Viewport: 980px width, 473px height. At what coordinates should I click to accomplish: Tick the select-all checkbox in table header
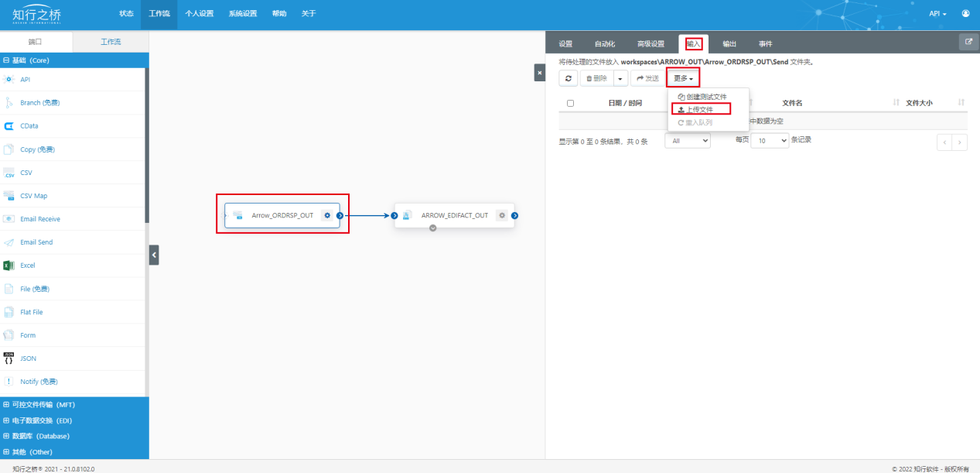point(570,103)
